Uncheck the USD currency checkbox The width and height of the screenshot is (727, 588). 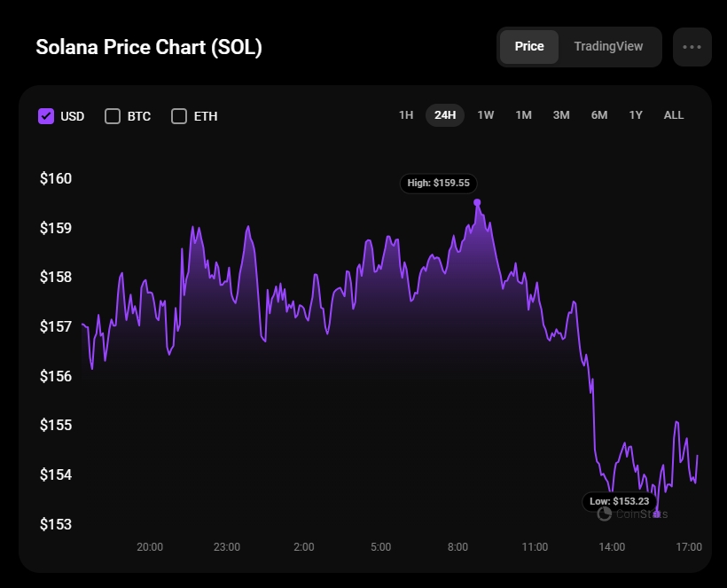tap(46, 116)
